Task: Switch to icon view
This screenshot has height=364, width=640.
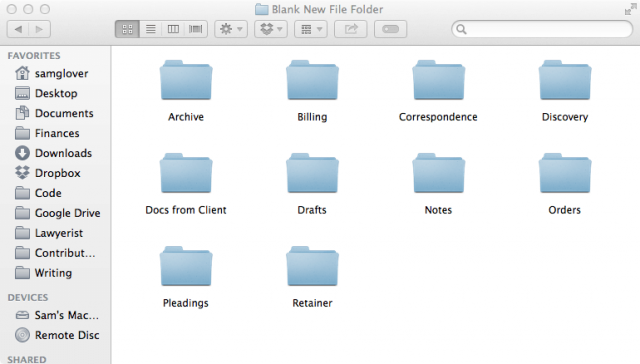Action: click(127, 29)
